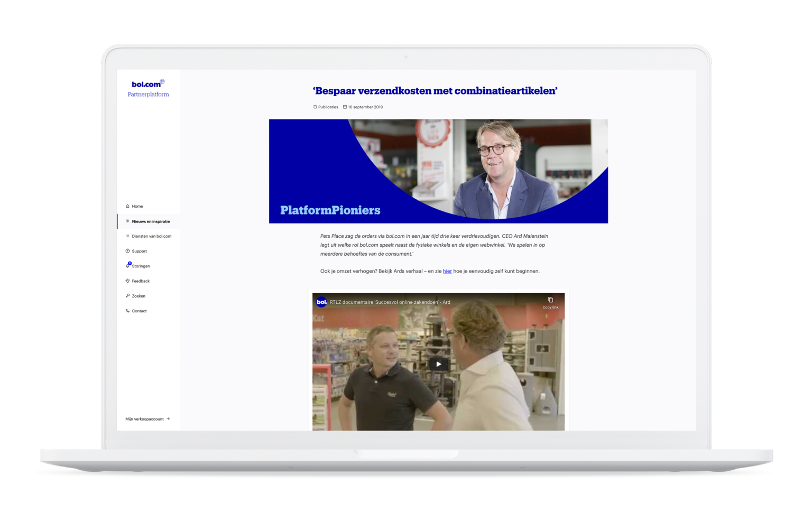The image size is (812, 512).
Task: Click the bol.com logo inside the video player
Action: [320, 302]
